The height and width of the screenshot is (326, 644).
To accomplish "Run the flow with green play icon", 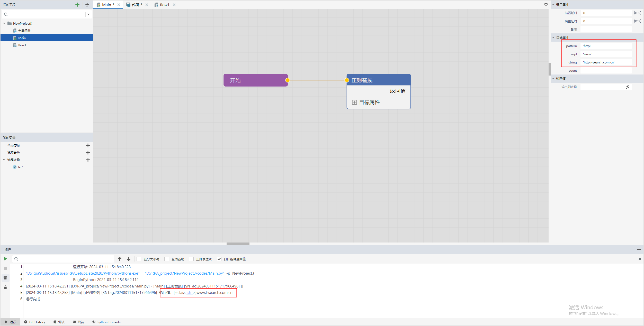I will 5,259.
